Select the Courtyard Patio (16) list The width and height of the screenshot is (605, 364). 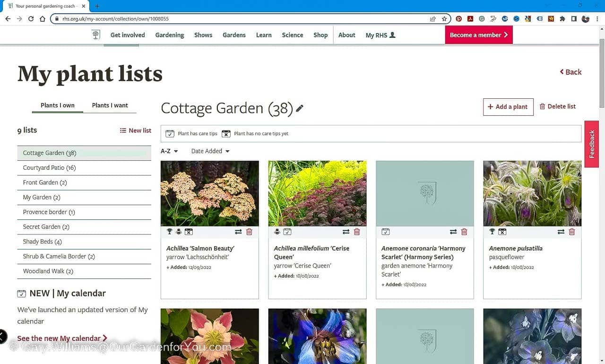tap(84, 168)
